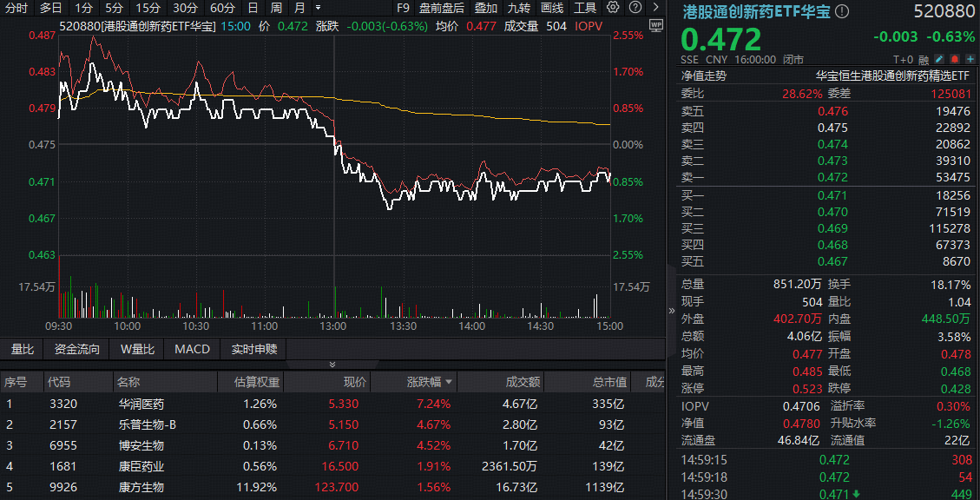Image resolution: width=980 pixels, height=500 pixels.
Task: Click info icon beside ETF name
Action: 842,12
